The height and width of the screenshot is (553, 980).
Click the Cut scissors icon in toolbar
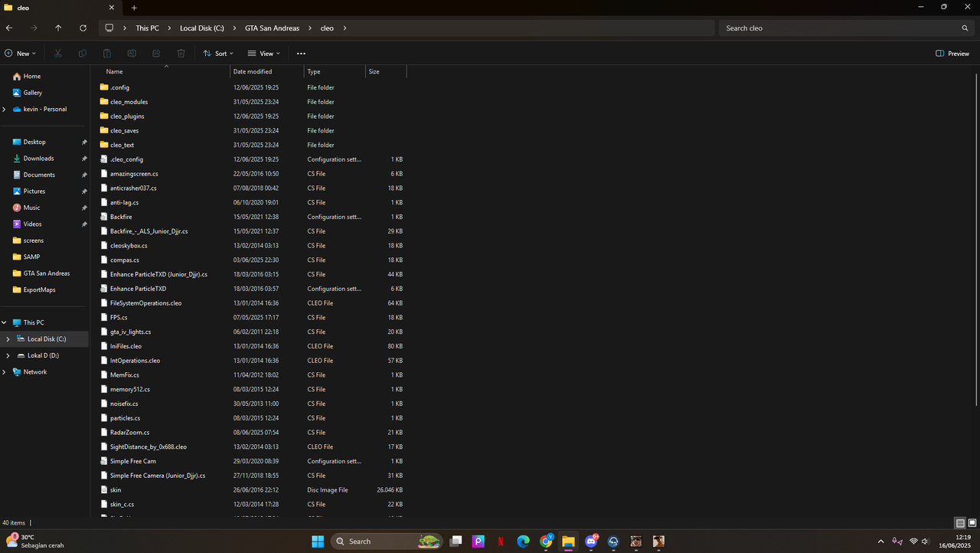(58, 54)
